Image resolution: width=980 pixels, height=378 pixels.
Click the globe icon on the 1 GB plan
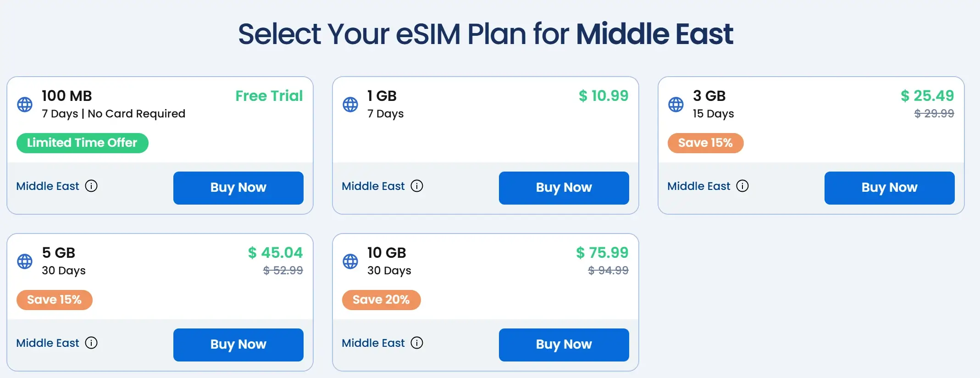point(350,105)
